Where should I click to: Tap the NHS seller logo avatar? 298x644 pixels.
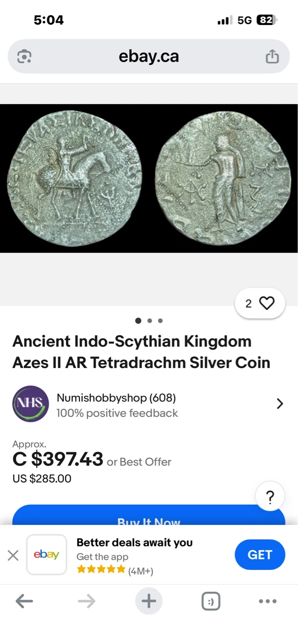pyautogui.click(x=30, y=404)
